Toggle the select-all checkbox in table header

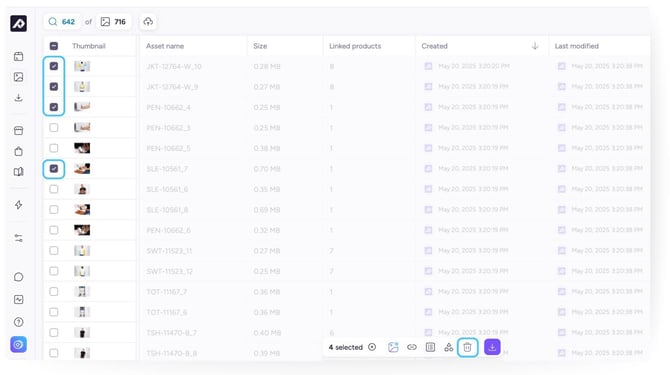point(54,46)
